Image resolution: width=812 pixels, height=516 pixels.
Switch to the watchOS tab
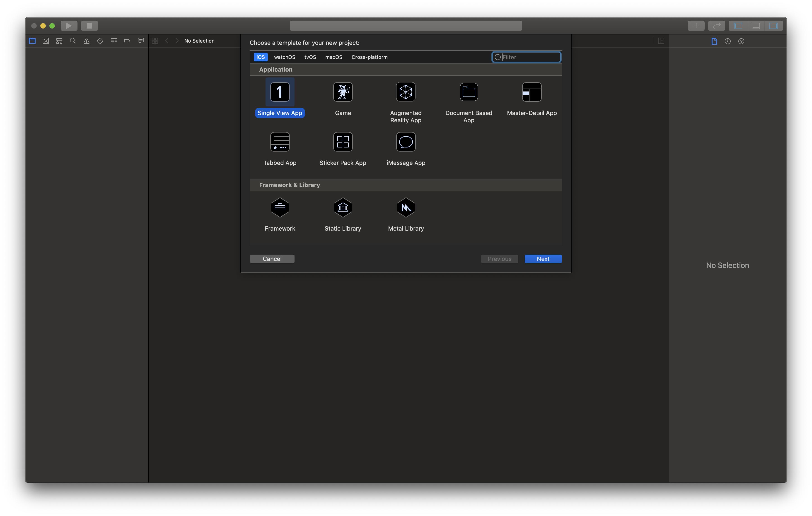285,57
